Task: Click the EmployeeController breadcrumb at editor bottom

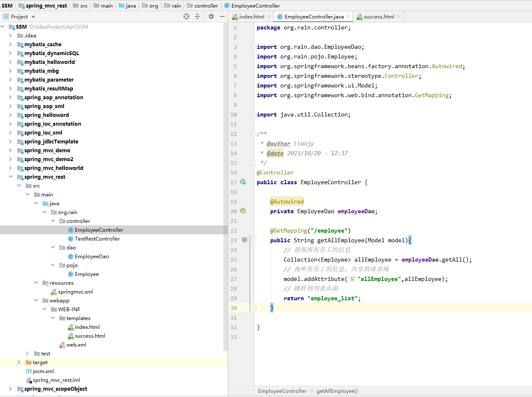Action: (282, 391)
